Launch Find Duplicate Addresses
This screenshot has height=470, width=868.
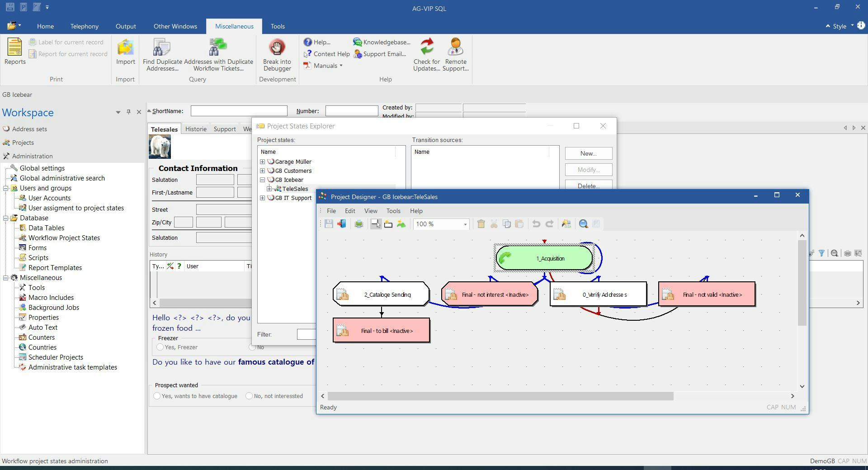point(162,55)
